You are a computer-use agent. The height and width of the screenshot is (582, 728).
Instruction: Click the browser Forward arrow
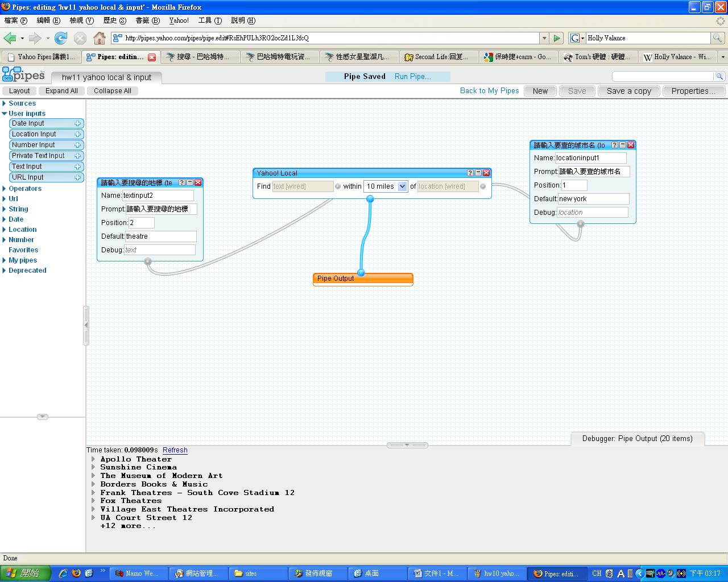(x=35, y=38)
